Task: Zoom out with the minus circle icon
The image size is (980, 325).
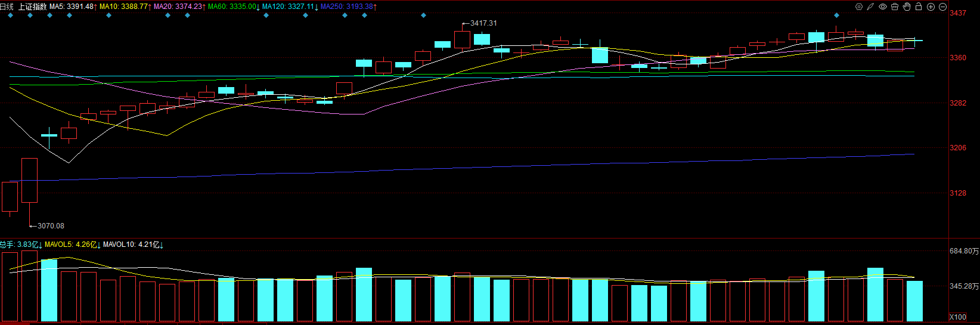Action: tap(942, 7)
